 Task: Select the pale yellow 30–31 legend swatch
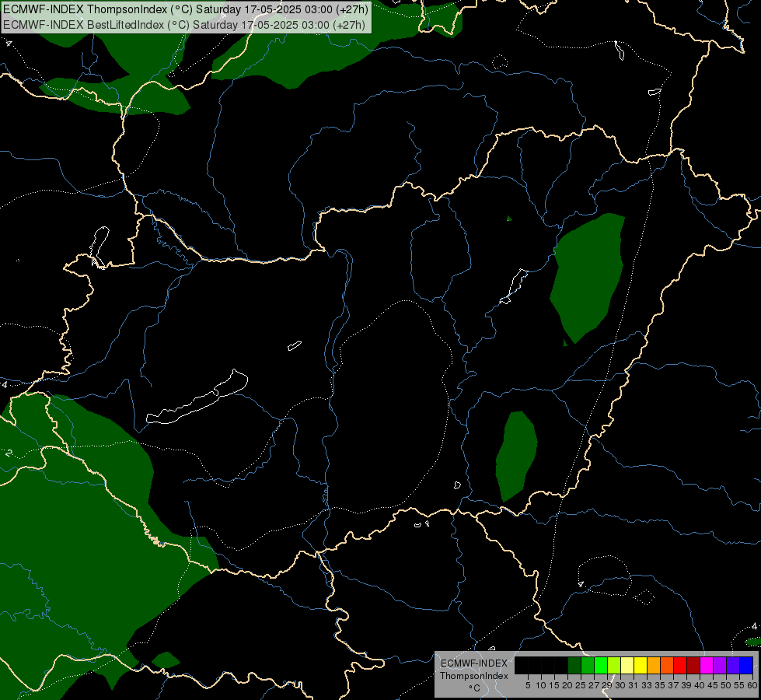click(627, 665)
